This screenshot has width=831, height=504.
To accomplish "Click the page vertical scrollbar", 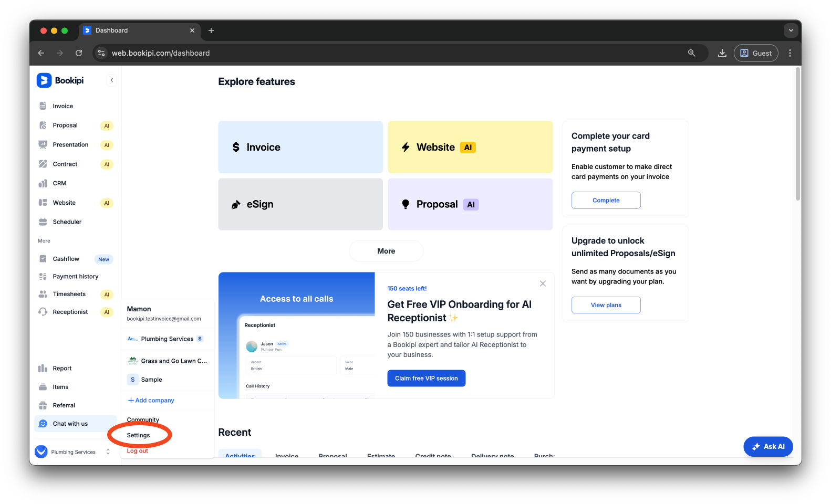I will tap(798, 134).
